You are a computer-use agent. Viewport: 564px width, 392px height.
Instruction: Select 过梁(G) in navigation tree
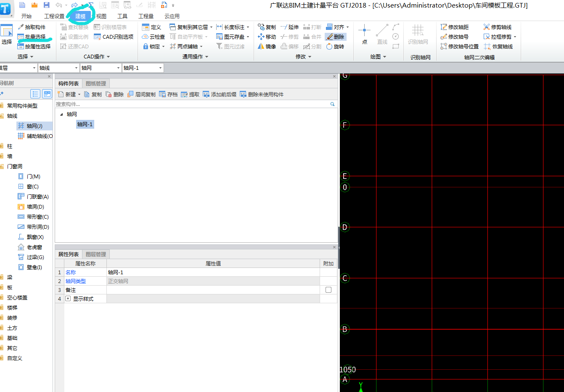point(31,257)
